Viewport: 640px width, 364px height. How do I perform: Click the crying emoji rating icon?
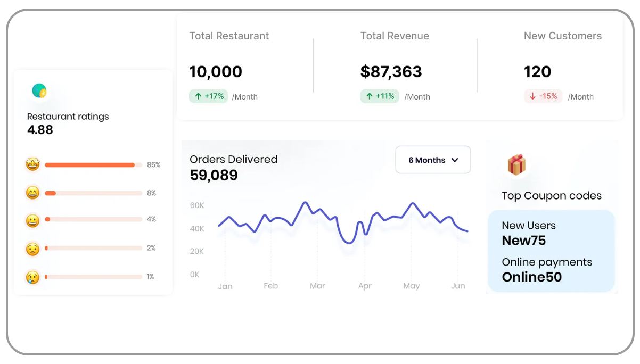tap(32, 277)
